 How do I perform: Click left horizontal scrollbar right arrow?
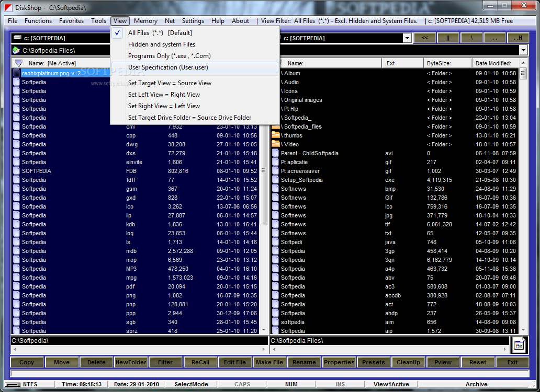263,349
